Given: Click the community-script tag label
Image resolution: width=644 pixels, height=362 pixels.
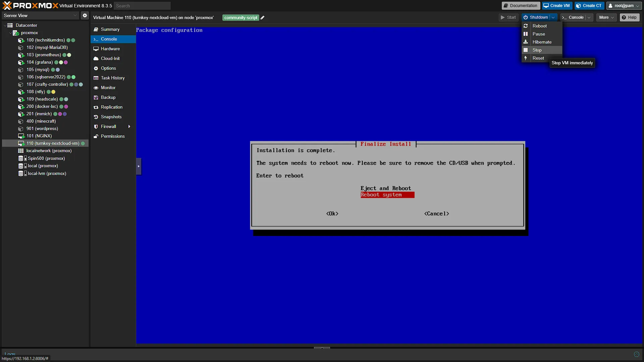Looking at the screenshot, I should pyautogui.click(x=241, y=18).
